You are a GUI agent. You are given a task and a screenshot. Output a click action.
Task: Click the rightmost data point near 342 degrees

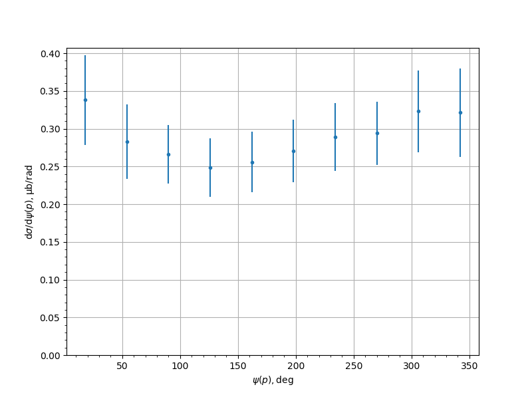tap(460, 112)
